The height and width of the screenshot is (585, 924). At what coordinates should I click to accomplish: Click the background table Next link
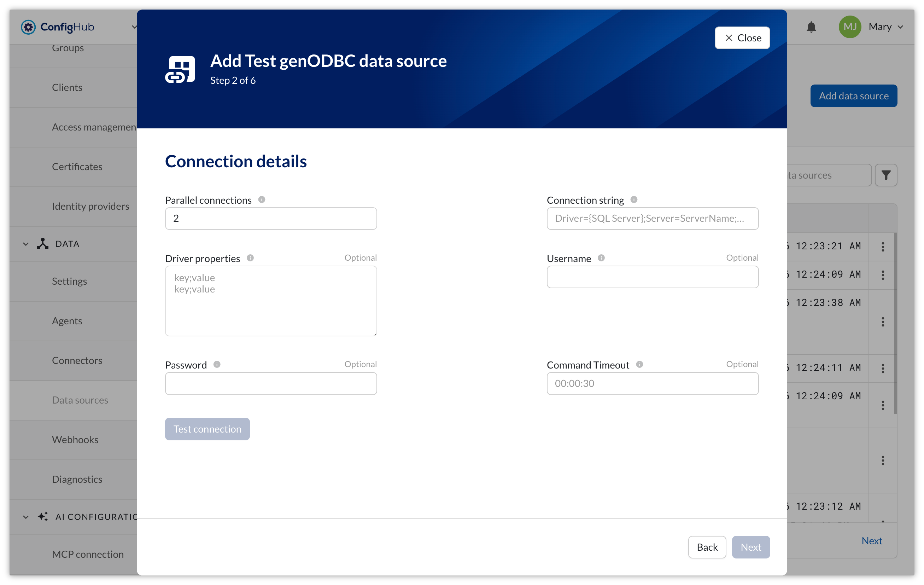point(872,540)
